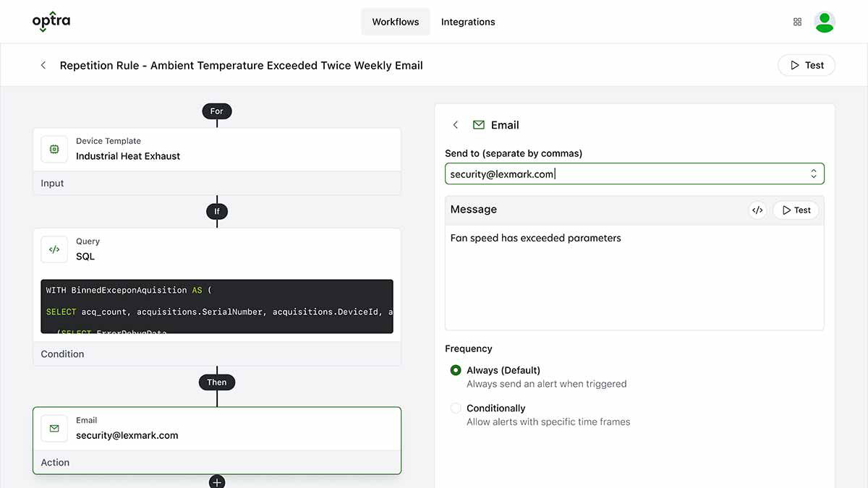Click the SQL query code icon
This screenshot has width=868, height=488.
(x=54, y=249)
